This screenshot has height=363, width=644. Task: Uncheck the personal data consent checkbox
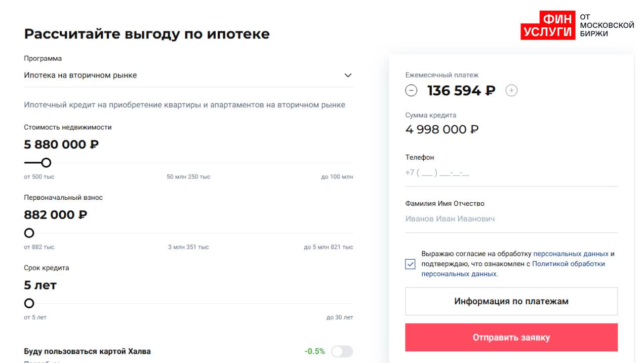tap(411, 264)
